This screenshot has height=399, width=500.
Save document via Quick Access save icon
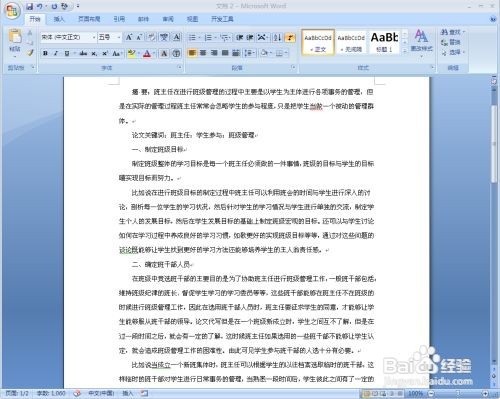(30, 6)
